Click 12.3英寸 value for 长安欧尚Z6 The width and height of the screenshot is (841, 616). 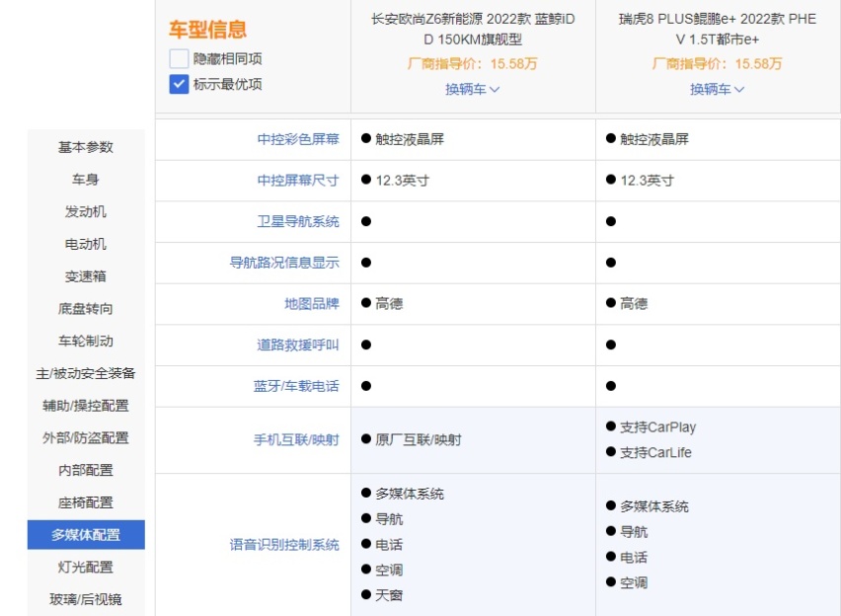pos(403,181)
